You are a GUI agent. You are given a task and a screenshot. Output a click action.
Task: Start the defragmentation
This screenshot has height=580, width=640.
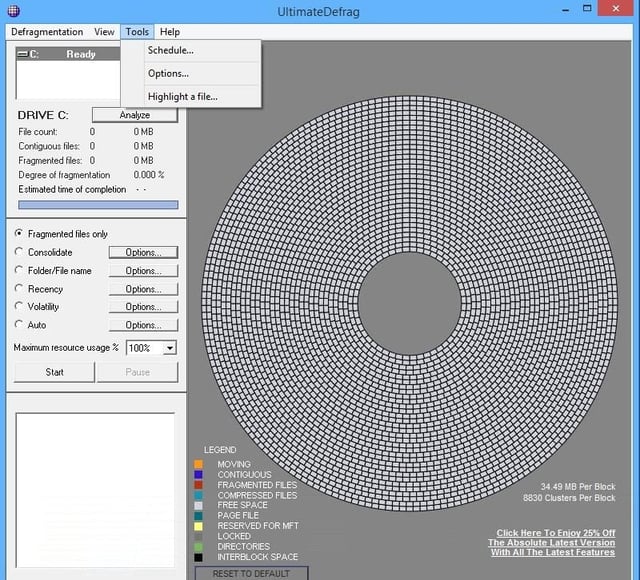54,372
